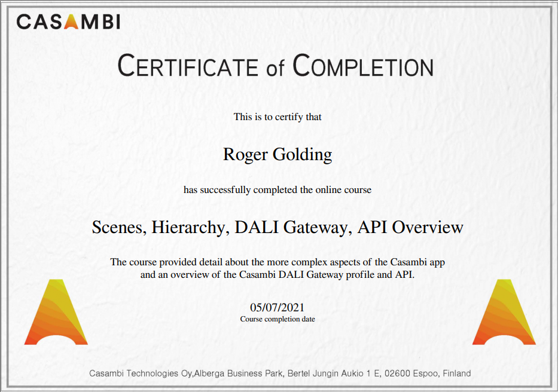Click the 'Course completion date' caption
Viewport: 558px width, 392px height.
tap(278, 319)
